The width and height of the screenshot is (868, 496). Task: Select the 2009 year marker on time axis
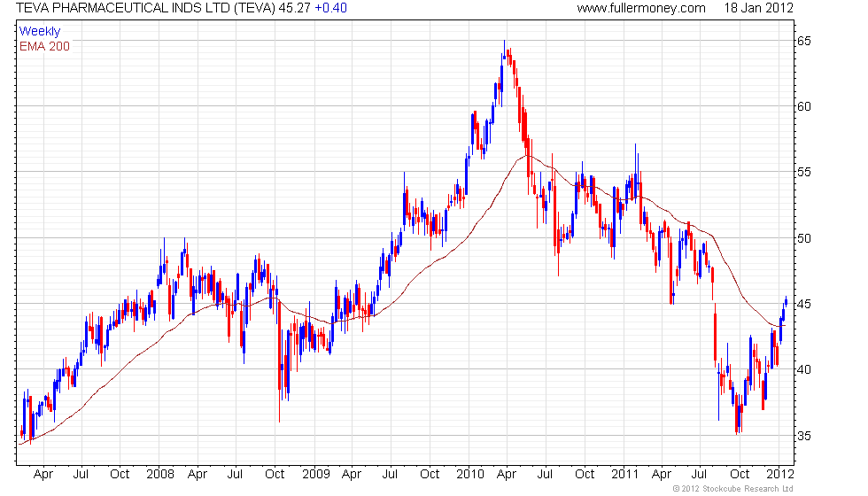(316, 475)
